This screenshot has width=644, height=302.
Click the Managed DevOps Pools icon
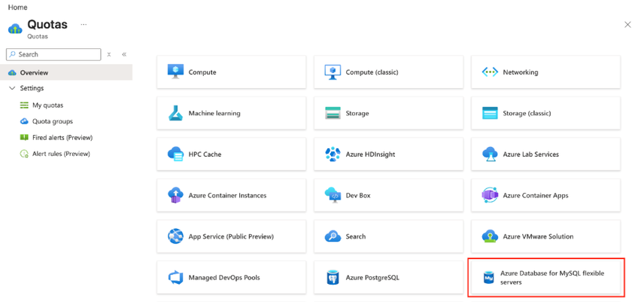click(176, 278)
